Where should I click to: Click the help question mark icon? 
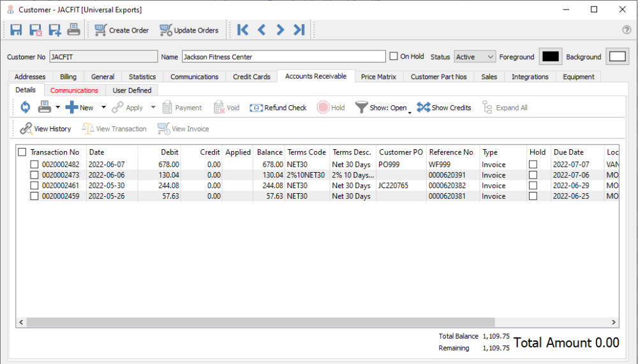[627, 30]
